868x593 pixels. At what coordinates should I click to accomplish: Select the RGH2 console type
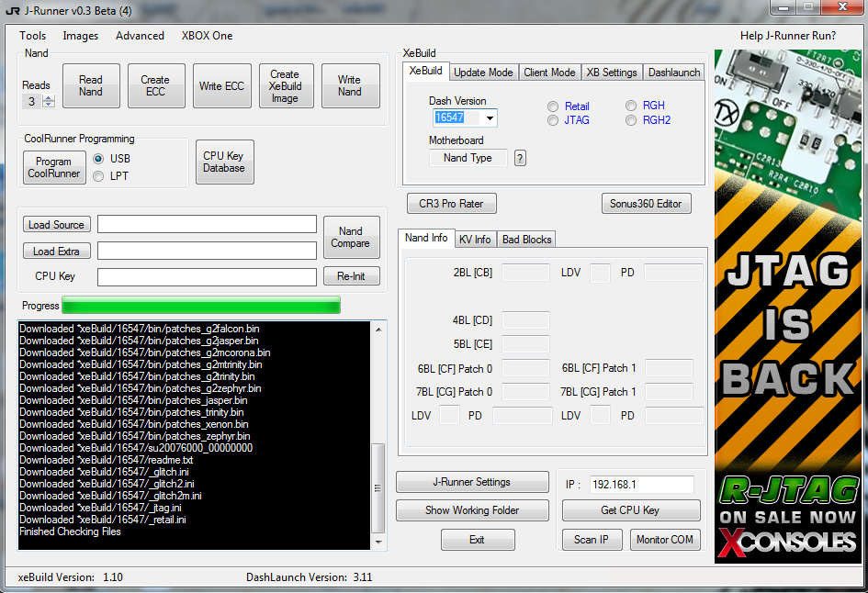[631, 119]
